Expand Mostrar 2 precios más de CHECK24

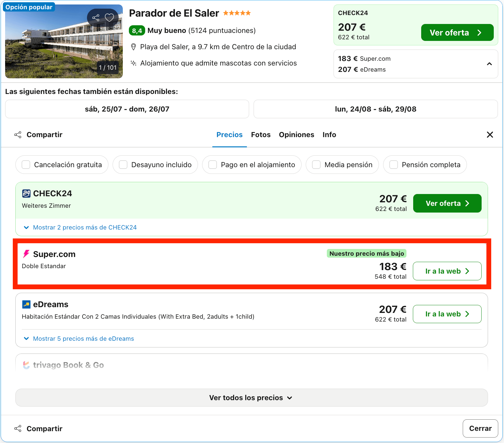pyautogui.click(x=80, y=227)
